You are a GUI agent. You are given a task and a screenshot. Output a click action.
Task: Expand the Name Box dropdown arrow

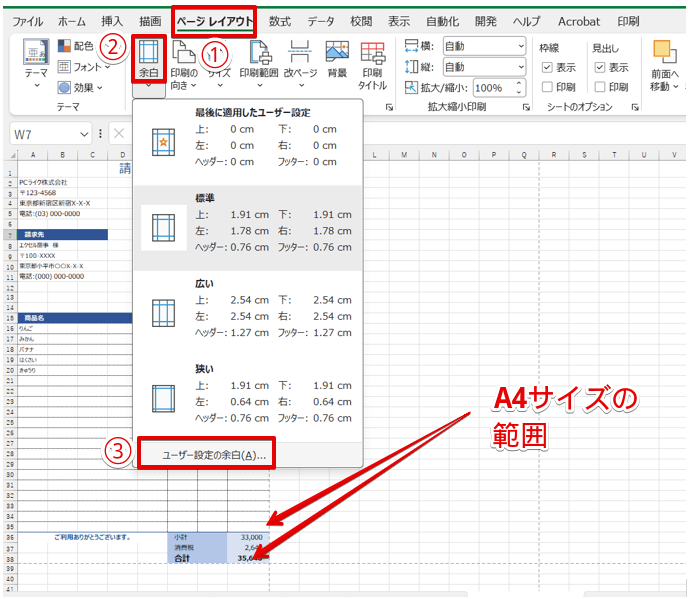[x=84, y=134]
